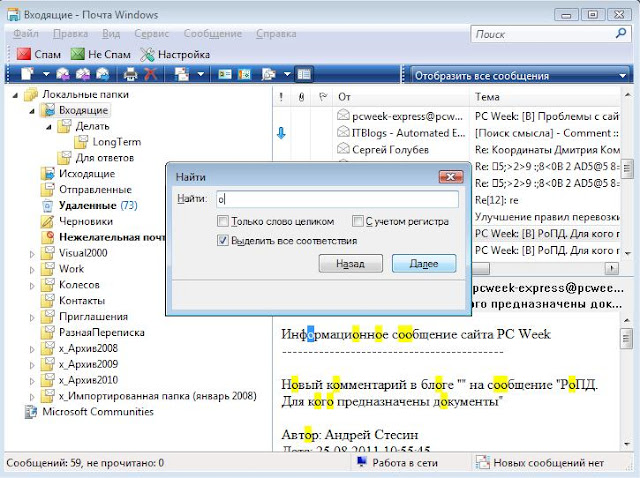Screen dimensions: 640x478
Task: Delete message with red X icon
Action: coord(151,74)
